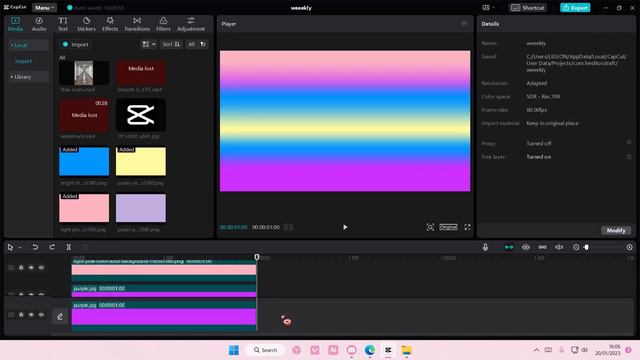Select the Media lost item labeled 00:28
640x360 pixels.
point(84,115)
